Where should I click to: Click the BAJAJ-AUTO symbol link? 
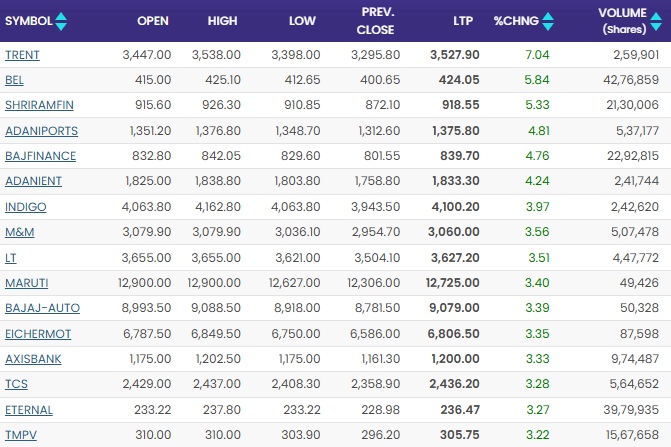(x=42, y=308)
